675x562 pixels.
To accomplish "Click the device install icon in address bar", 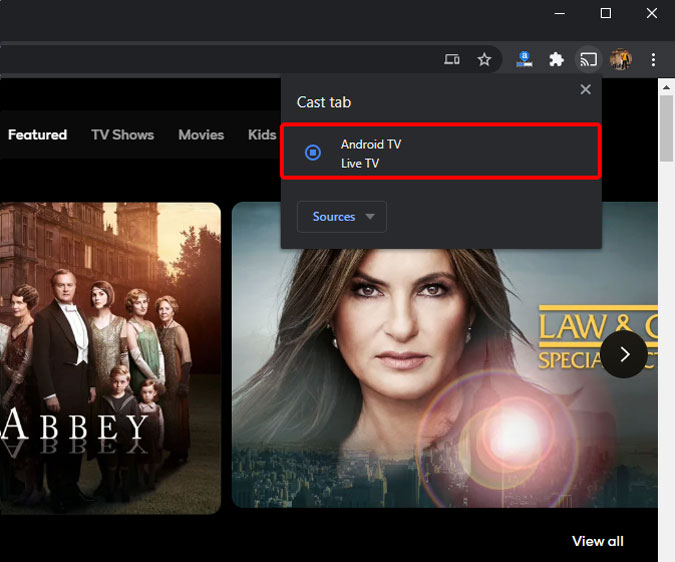I will click(x=452, y=59).
